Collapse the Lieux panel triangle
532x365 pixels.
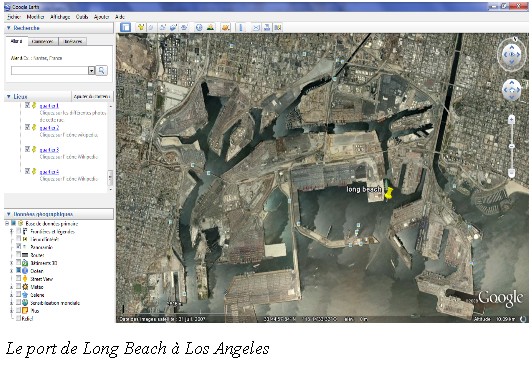(9, 97)
